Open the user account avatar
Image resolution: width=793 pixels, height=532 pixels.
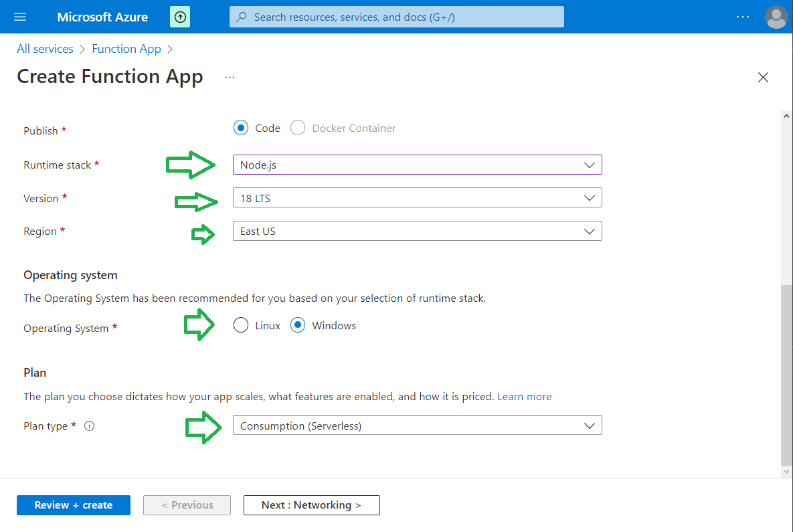(x=776, y=17)
